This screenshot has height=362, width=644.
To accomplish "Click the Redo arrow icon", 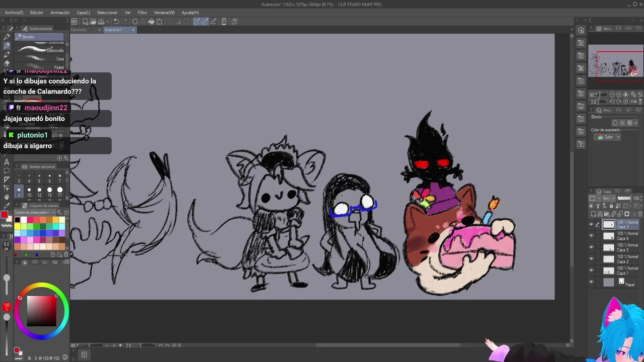I will click(125, 22).
